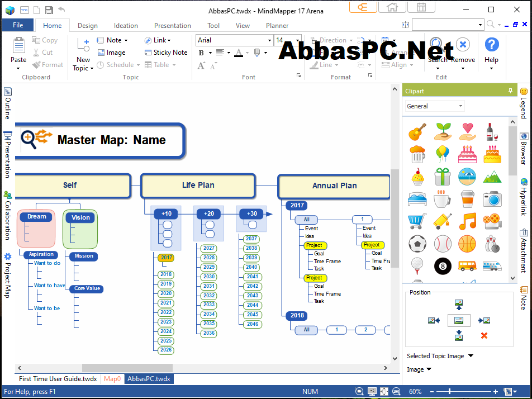The image size is (532, 399).
Task: Open the Outline side panel
Action: (7, 103)
